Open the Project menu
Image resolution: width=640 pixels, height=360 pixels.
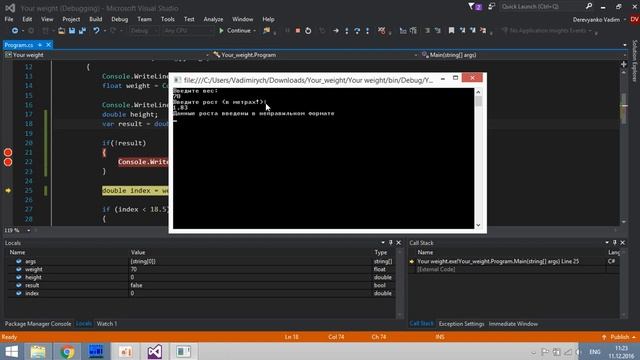pos(71,19)
